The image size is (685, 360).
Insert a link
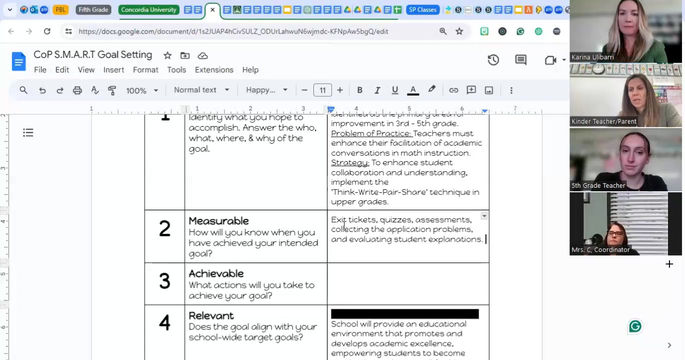coord(453,90)
